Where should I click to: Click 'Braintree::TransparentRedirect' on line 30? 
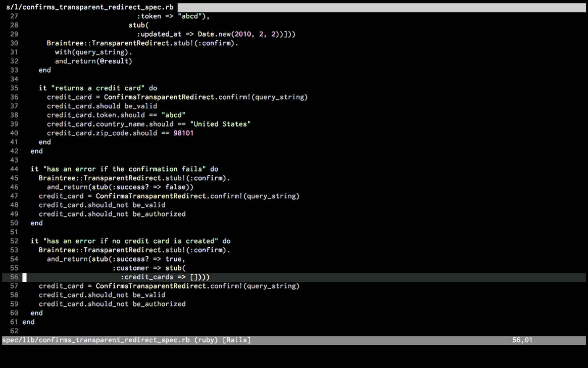pos(108,43)
